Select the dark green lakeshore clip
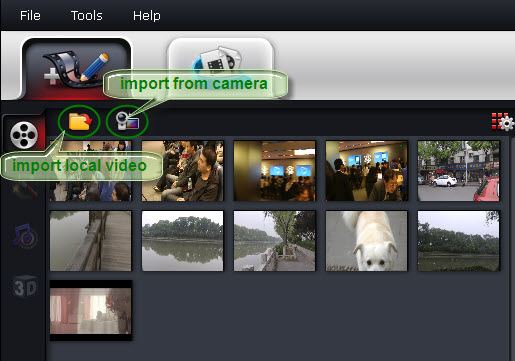The width and height of the screenshot is (515, 361). coord(458,241)
